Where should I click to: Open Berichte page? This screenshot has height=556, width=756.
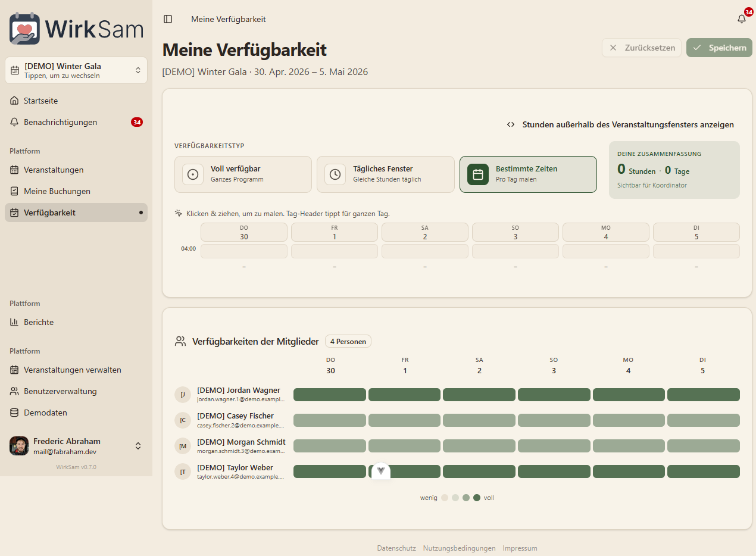point(76,322)
